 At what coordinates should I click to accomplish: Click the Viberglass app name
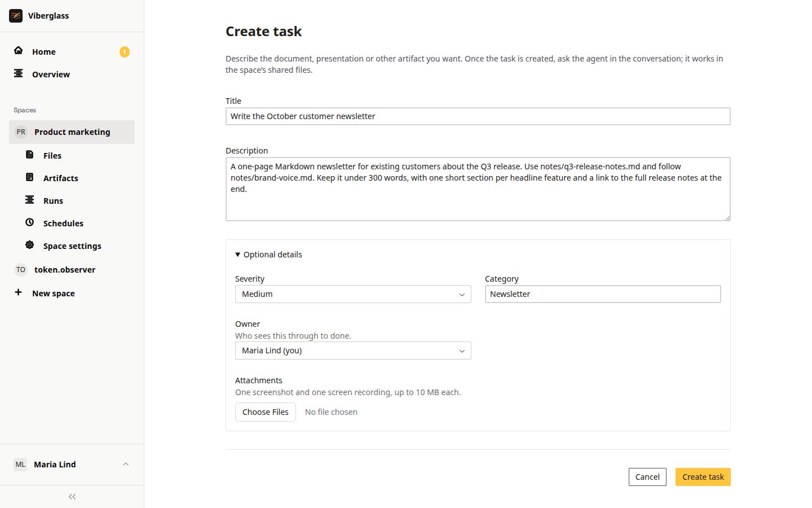click(x=48, y=16)
